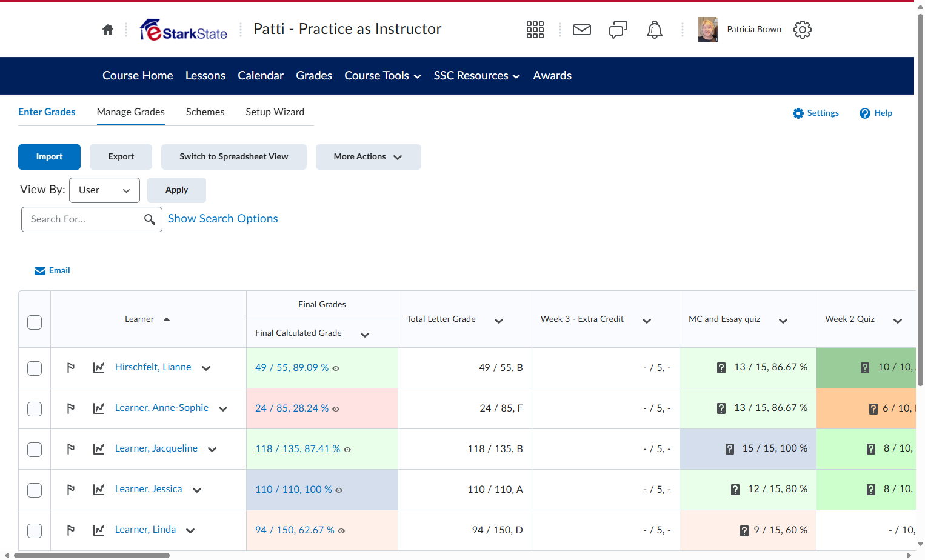Flag learner Hirschfelt, Lianne

click(71, 368)
